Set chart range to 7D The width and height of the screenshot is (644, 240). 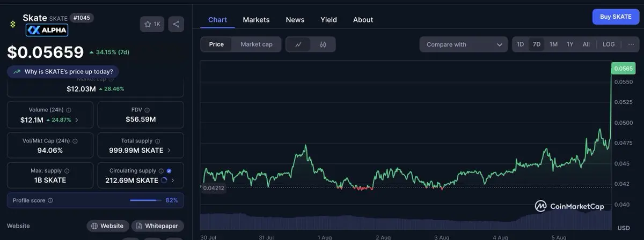pyautogui.click(x=536, y=44)
